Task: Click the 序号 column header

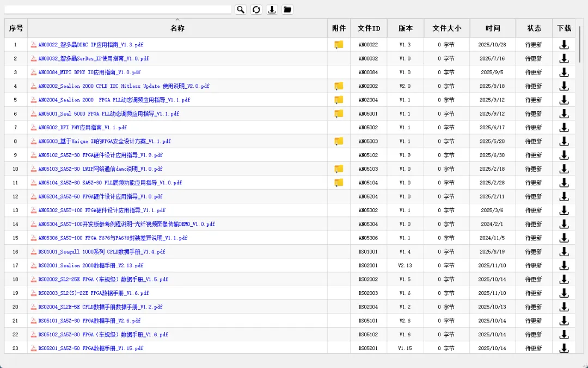Action: [x=16, y=28]
